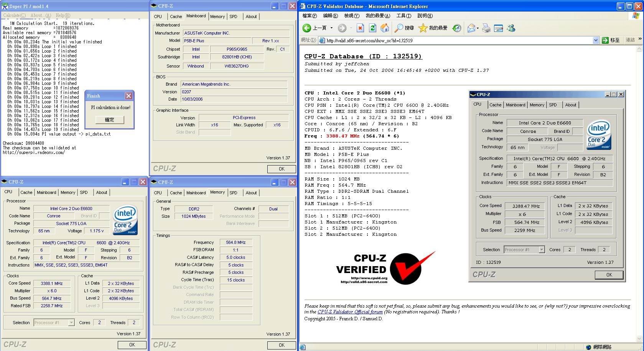Switch to SPD tab in Memory CPU-Z window
644x351 pixels.
pyautogui.click(x=234, y=193)
